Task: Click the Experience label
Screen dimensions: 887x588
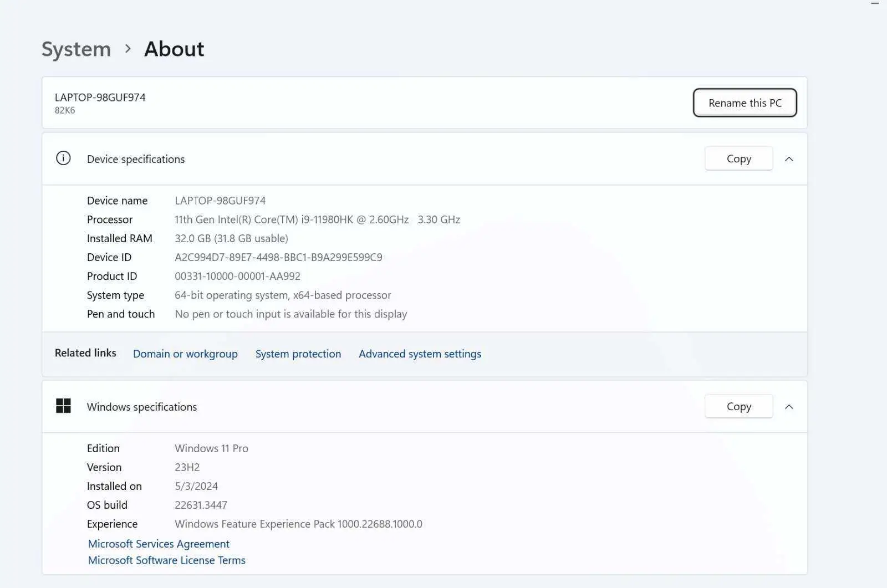Action: (x=112, y=524)
